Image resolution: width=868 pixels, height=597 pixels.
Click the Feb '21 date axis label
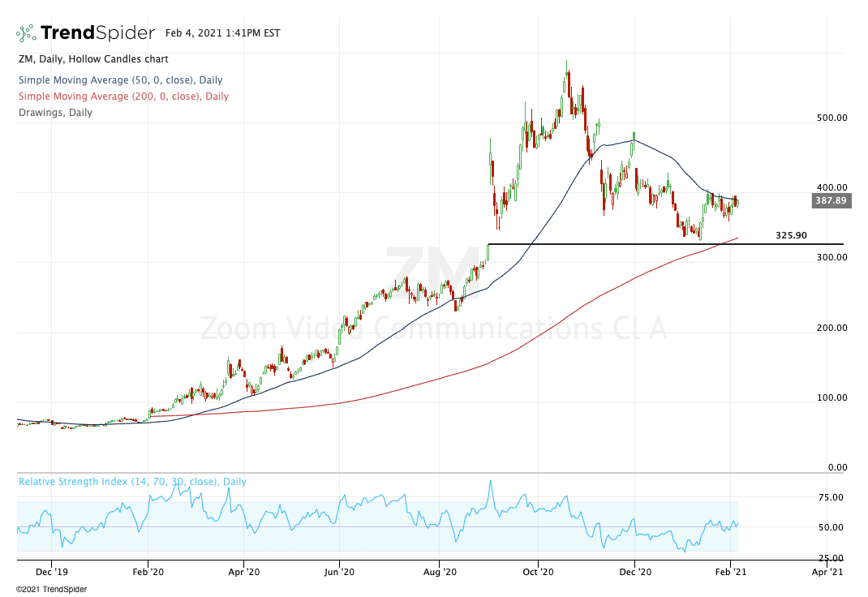tap(731, 572)
